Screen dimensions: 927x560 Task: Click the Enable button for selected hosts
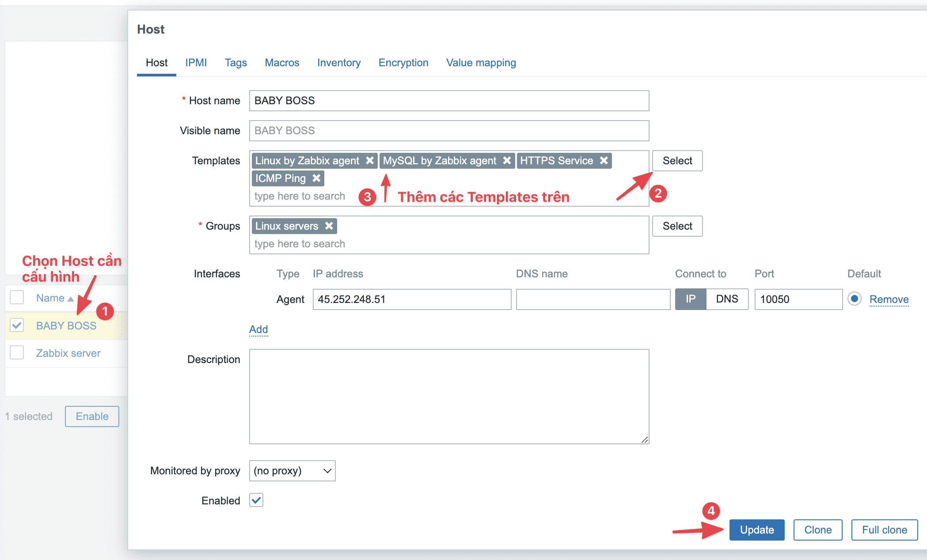pyautogui.click(x=92, y=416)
